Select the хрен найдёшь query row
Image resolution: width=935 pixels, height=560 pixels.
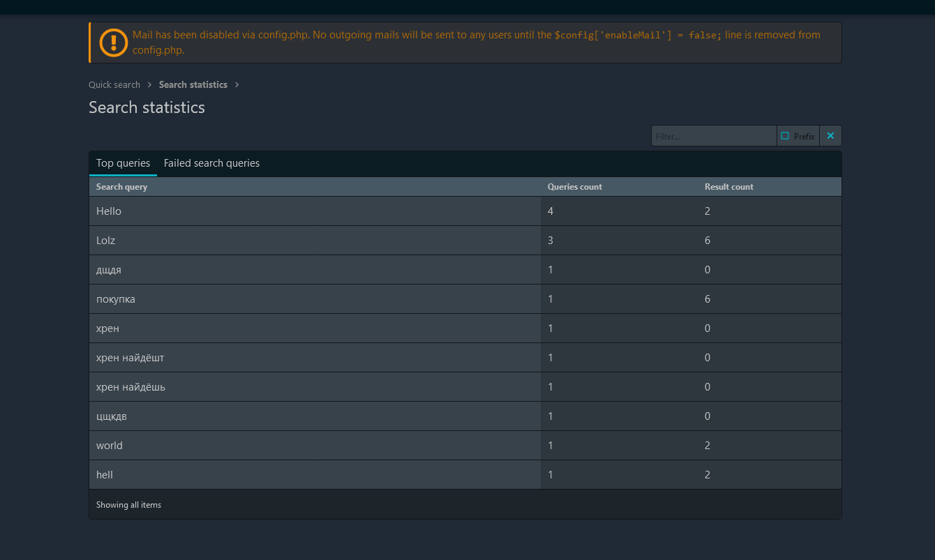point(279,386)
